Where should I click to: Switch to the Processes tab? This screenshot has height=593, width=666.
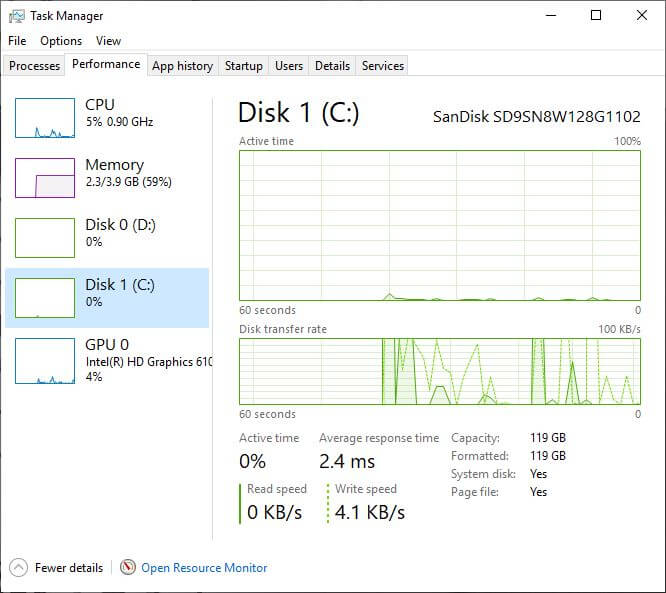[x=35, y=66]
